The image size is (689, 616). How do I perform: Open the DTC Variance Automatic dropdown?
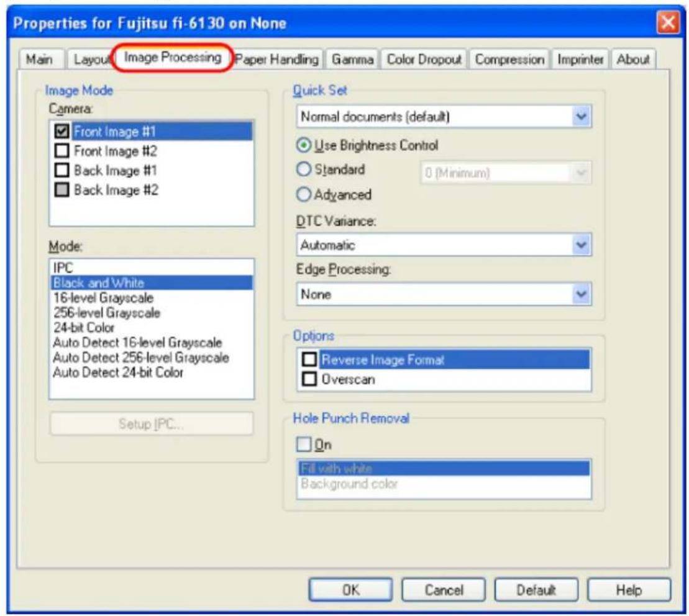tap(444, 245)
